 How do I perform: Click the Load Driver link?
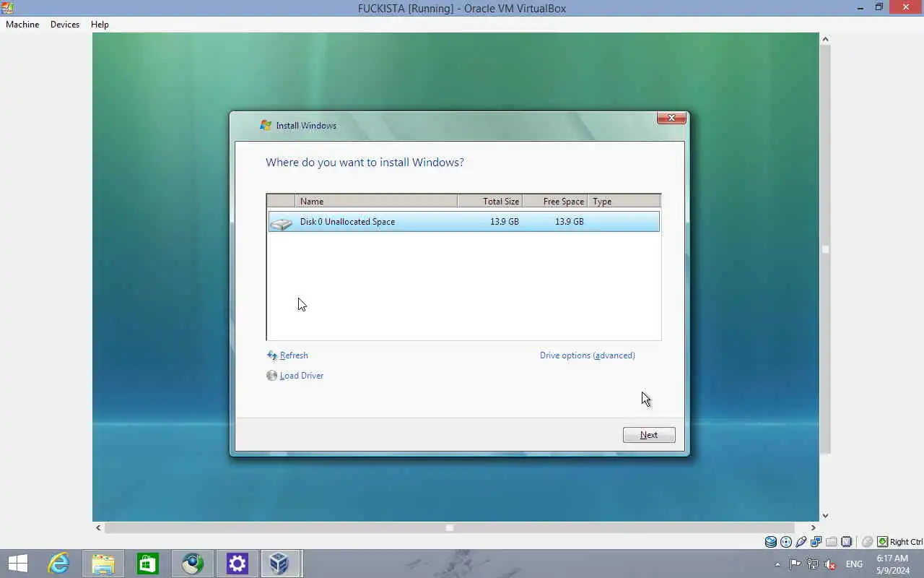pyautogui.click(x=302, y=376)
